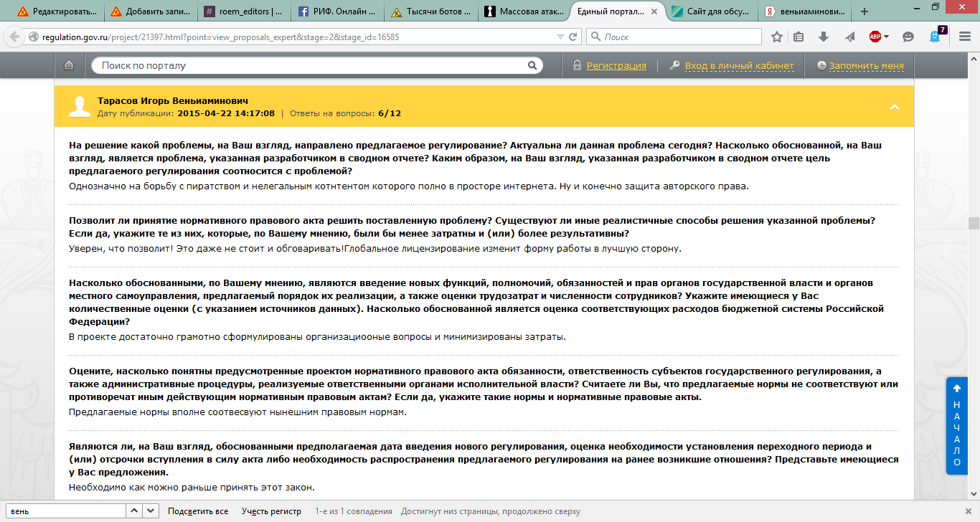The image size is (980, 522).
Task: Click the portal search magnifier icon
Action: 533,65
